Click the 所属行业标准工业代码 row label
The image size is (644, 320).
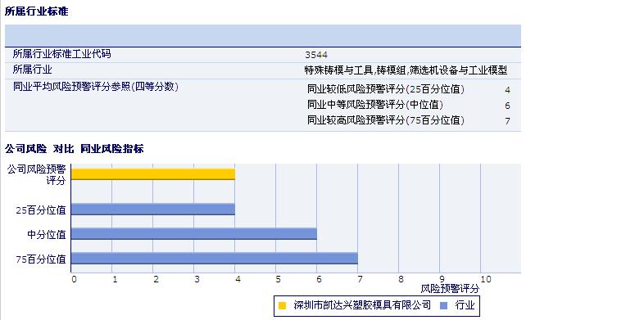pos(61,54)
